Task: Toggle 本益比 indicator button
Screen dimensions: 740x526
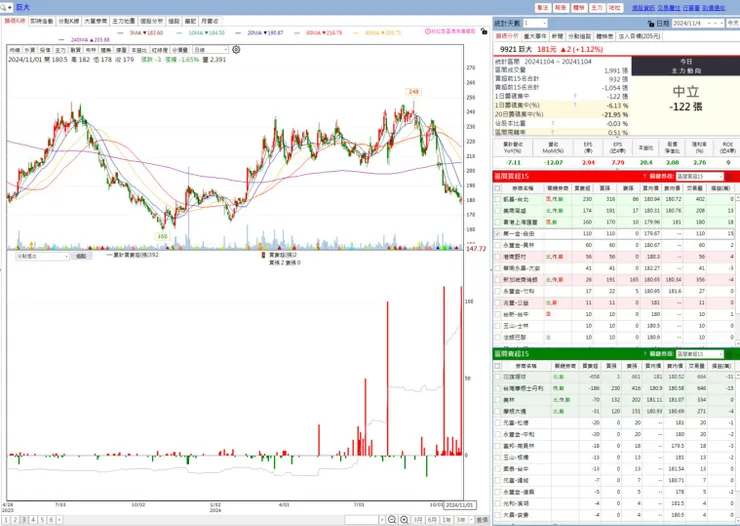Action: pos(139,50)
